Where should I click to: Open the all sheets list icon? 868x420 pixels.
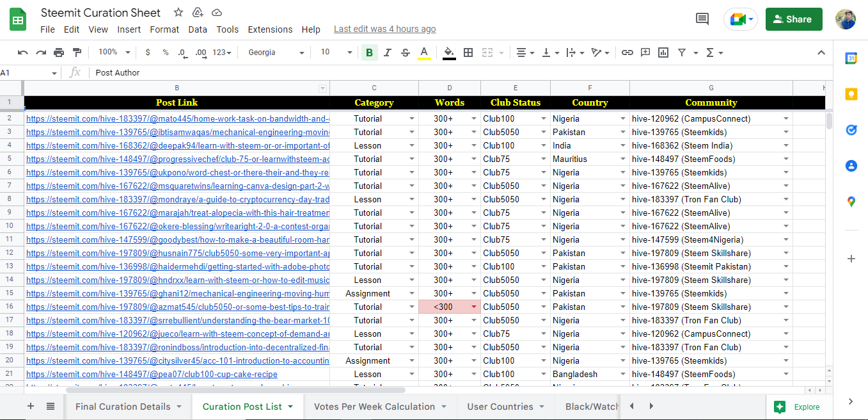tap(51, 407)
